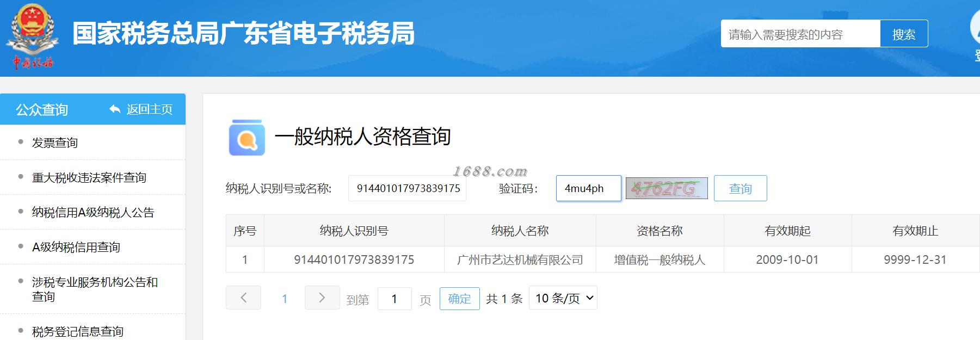Go to previous page arrow

pyautogui.click(x=243, y=298)
